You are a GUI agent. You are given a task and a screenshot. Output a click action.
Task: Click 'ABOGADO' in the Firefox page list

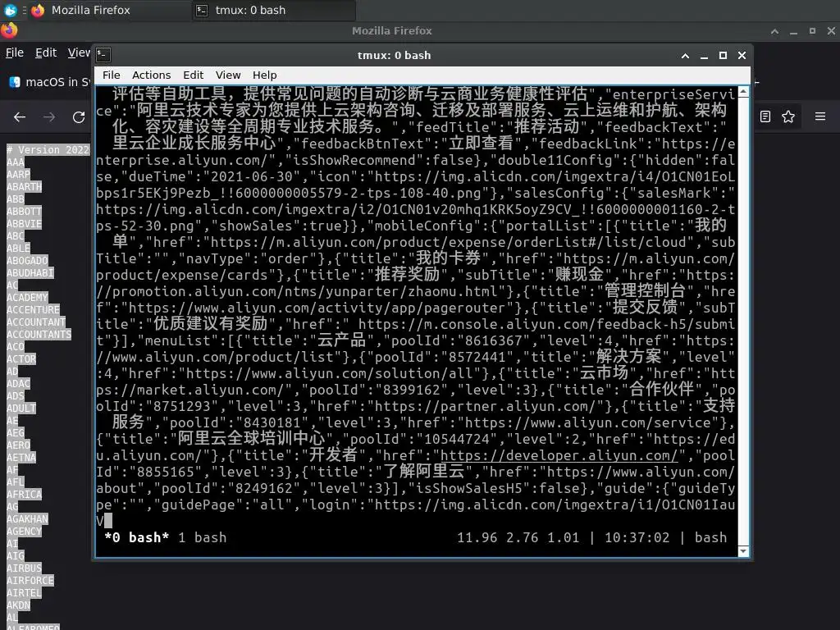point(27,260)
